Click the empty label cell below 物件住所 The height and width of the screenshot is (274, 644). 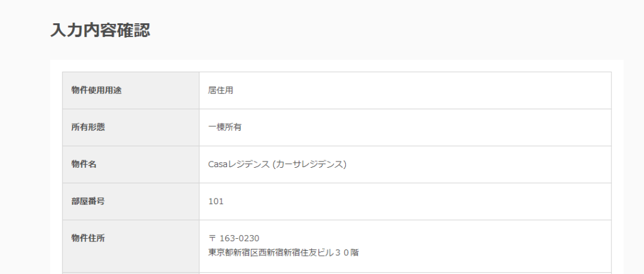coord(131,273)
